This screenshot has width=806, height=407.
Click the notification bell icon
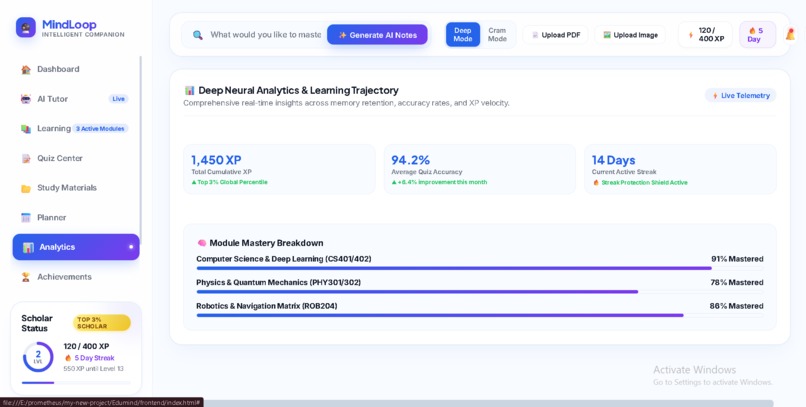click(790, 34)
